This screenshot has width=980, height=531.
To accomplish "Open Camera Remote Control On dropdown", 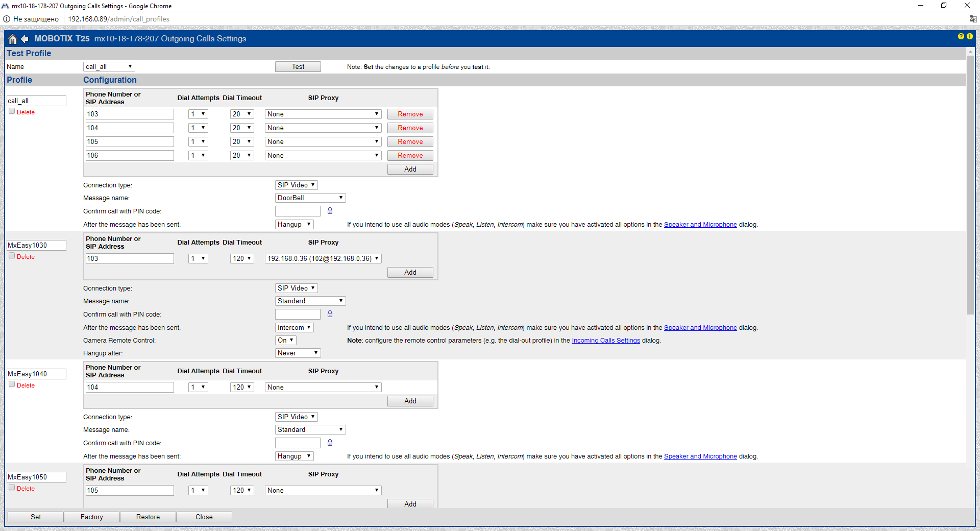I will point(285,340).
